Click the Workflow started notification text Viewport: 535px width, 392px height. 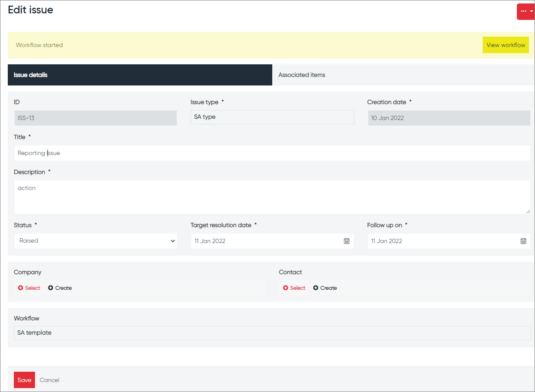pyautogui.click(x=39, y=45)
